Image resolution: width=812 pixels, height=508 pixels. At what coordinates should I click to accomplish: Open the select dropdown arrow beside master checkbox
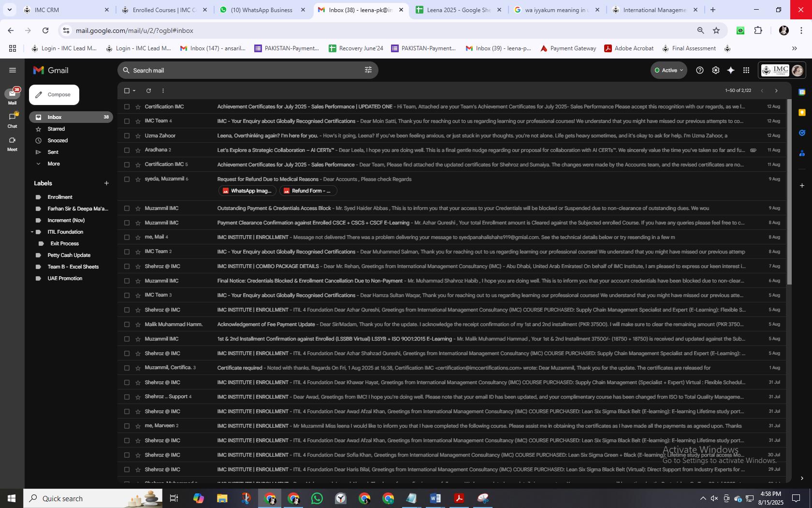point(134,90)
